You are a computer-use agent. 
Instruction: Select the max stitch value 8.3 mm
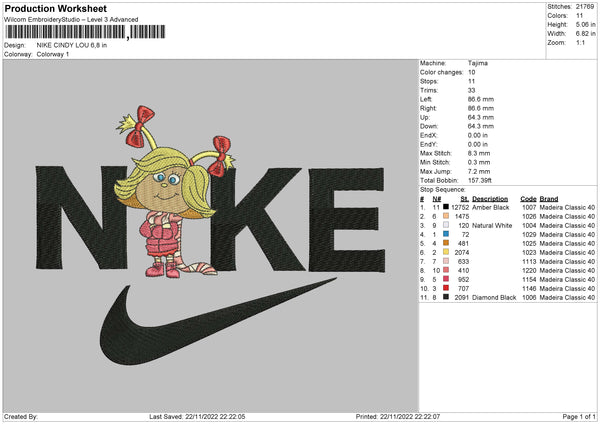pyautogui.click(x=479, y=153)
